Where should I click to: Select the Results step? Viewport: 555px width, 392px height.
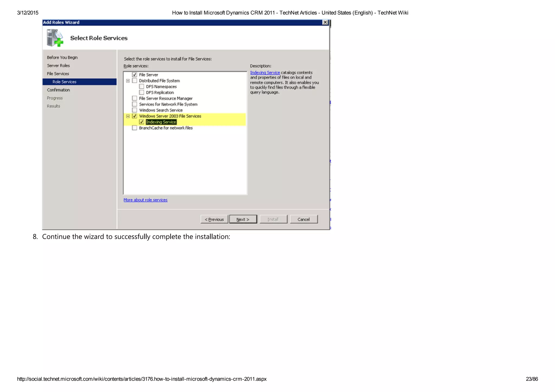53,106
